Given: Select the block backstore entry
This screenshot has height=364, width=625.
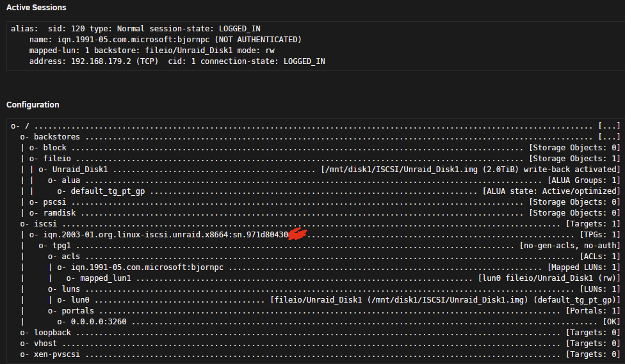Looking at the screenshot, I should click(55, 147).
